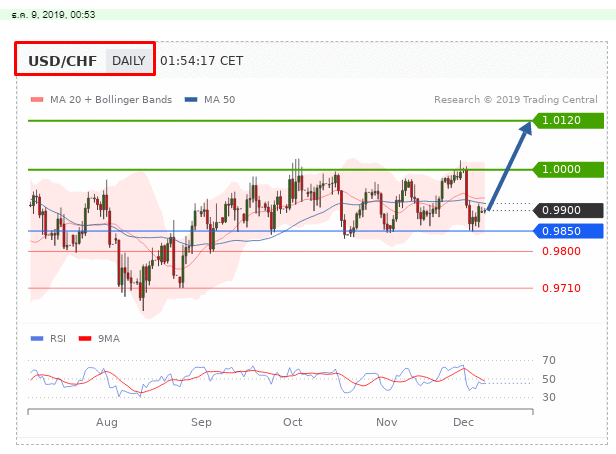Click the 01:54:17 CET timestamp
Viewport: 616px width, 454px height.
coord(202,61)
